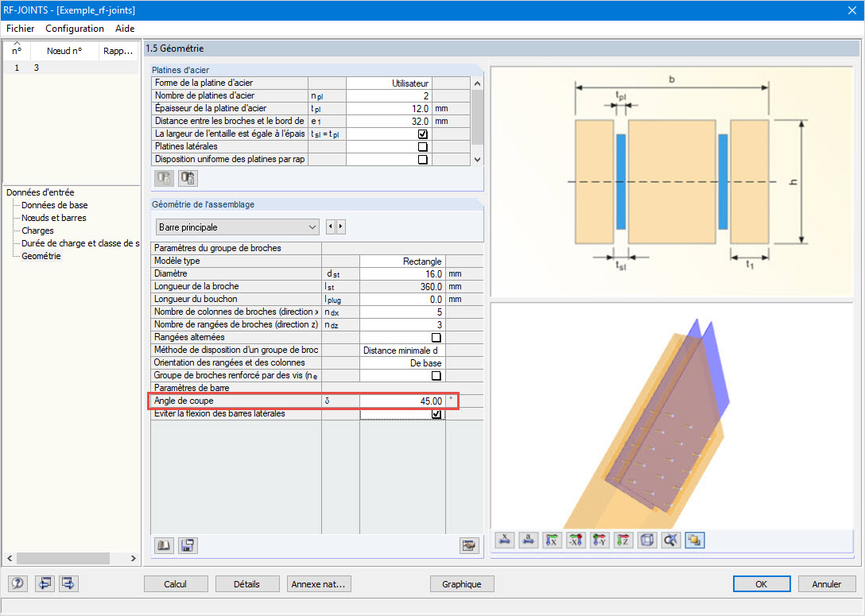The width and height of the screenshot is (865, 616).
Task: Click the Longueur du bouchon value 0.0
Action: click(402, 300)
